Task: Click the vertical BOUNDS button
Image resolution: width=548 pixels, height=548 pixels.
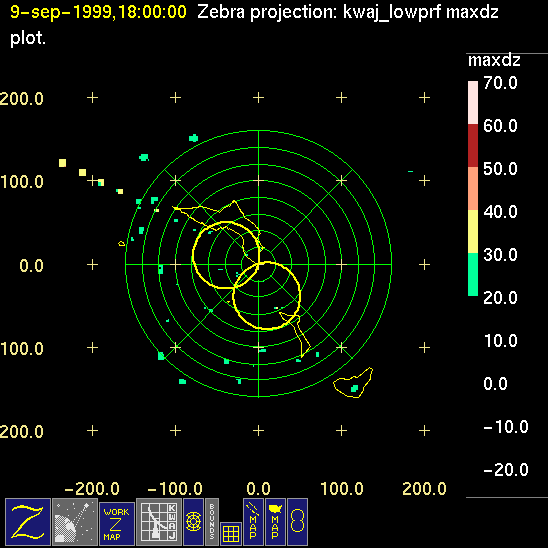Action: 212,522
